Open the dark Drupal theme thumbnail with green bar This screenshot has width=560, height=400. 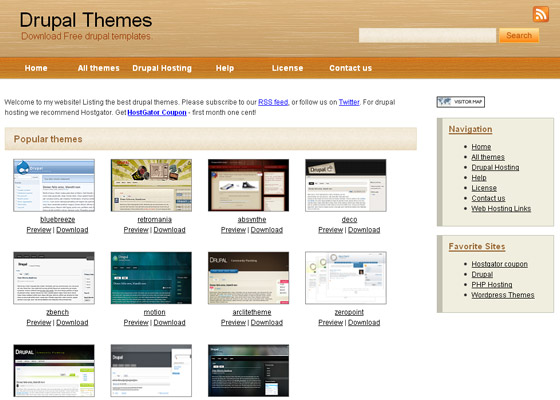click(x=54, y=370)
